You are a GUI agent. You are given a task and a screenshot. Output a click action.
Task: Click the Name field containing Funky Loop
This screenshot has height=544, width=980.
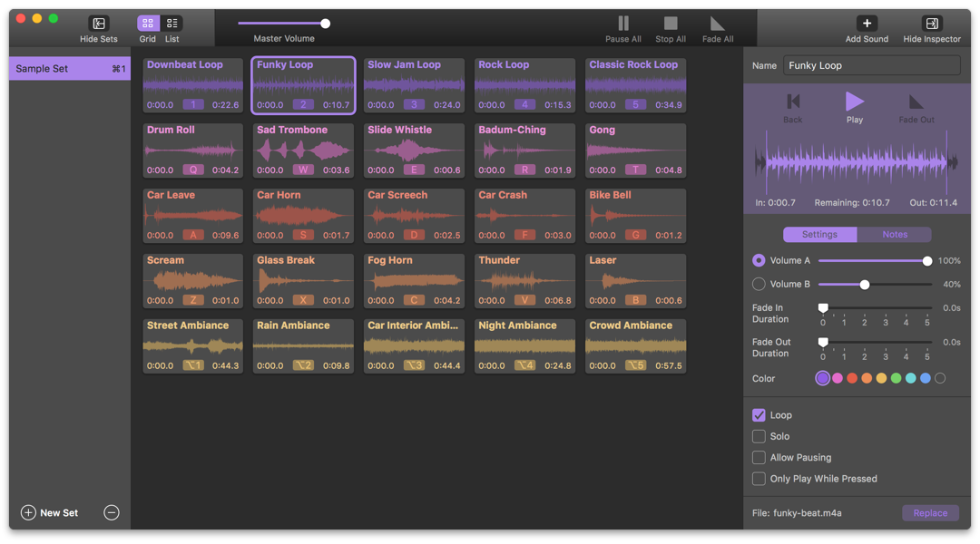point(871,65)
